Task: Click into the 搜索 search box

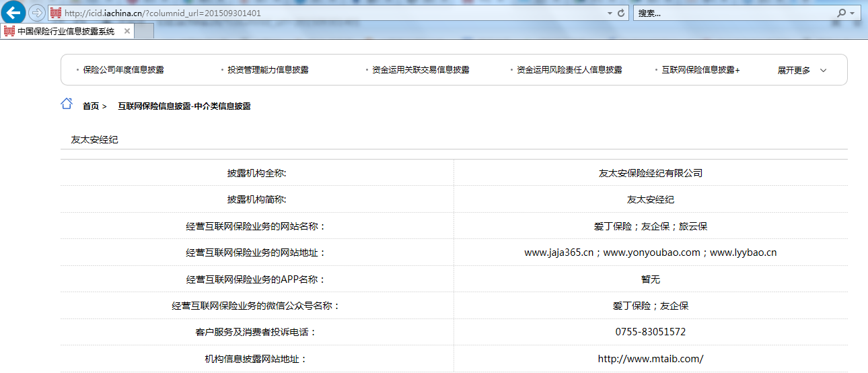Action: pyautogui.click(x=735, y=13)
